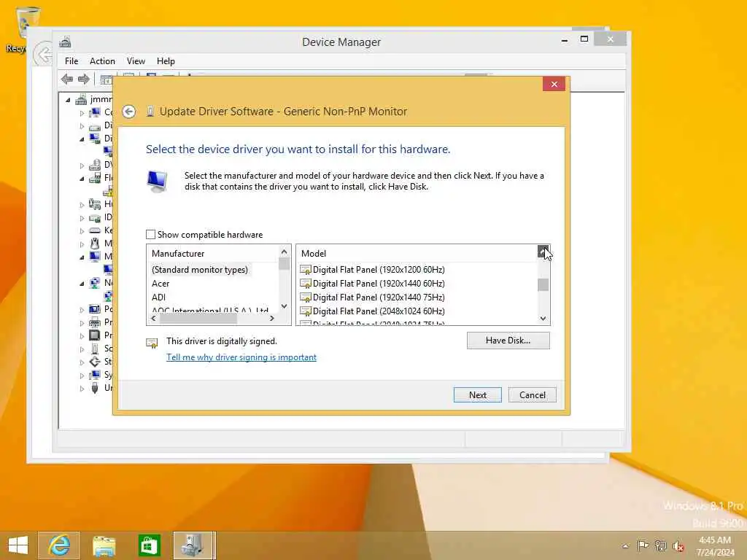This screenshot has width=747, height=560.
Task: Open File Explorer from taskbar
Action: pos(104,545)
